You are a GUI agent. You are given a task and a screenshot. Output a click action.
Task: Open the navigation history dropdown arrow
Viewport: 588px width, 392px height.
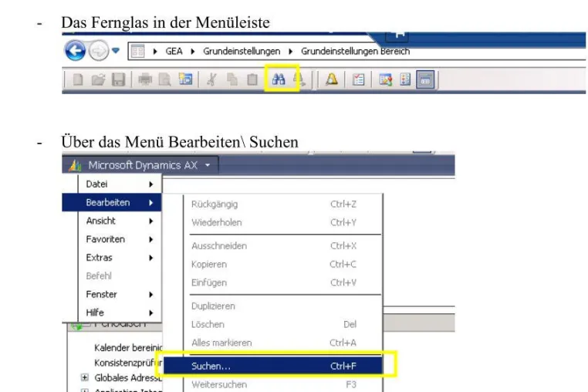pos(116,50)
